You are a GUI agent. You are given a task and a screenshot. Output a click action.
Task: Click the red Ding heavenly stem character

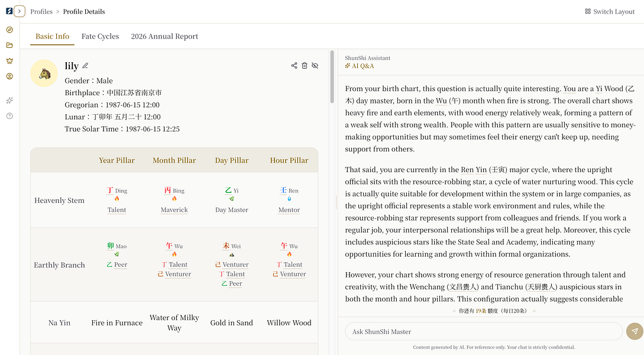tap(110, 191)
